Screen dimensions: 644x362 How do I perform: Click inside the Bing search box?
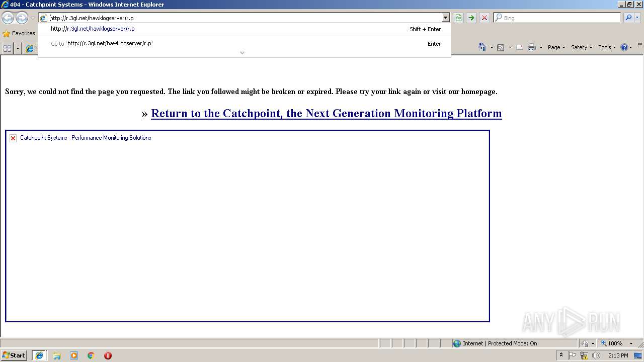pyautogui.click(x=561, y=18)
